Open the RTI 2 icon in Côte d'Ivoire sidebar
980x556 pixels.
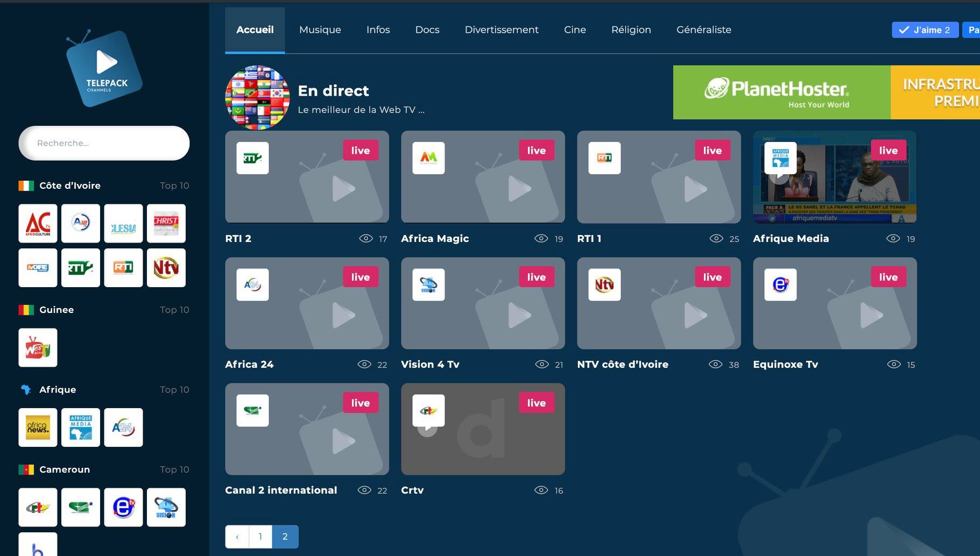[x=81, y=268]
